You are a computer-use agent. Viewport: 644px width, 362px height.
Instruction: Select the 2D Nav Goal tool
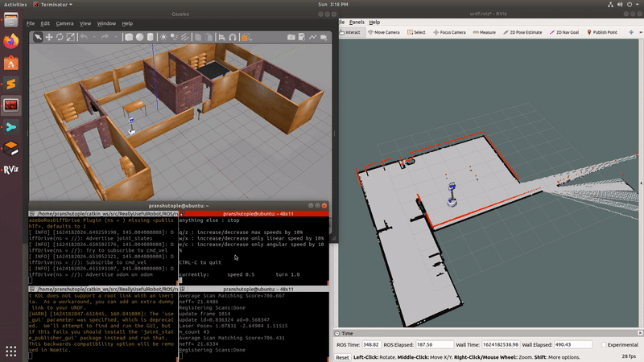coord(564,32)
